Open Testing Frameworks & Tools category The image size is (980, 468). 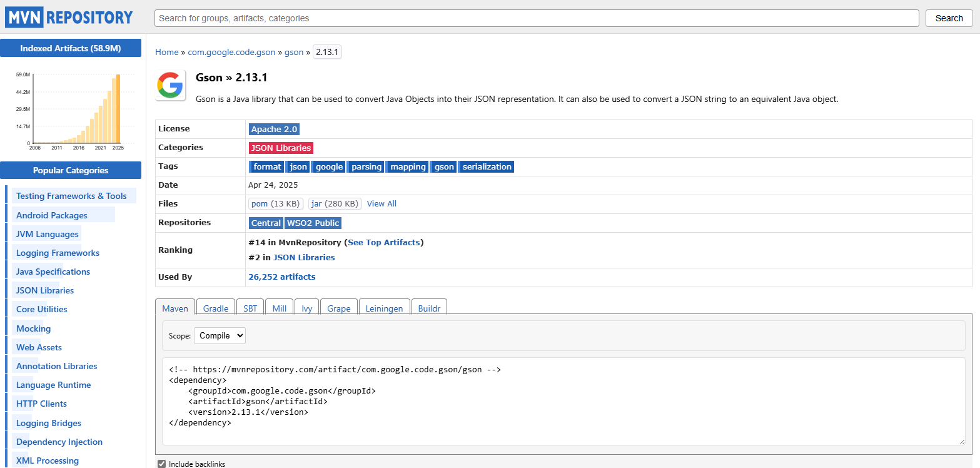click(71, 196)
